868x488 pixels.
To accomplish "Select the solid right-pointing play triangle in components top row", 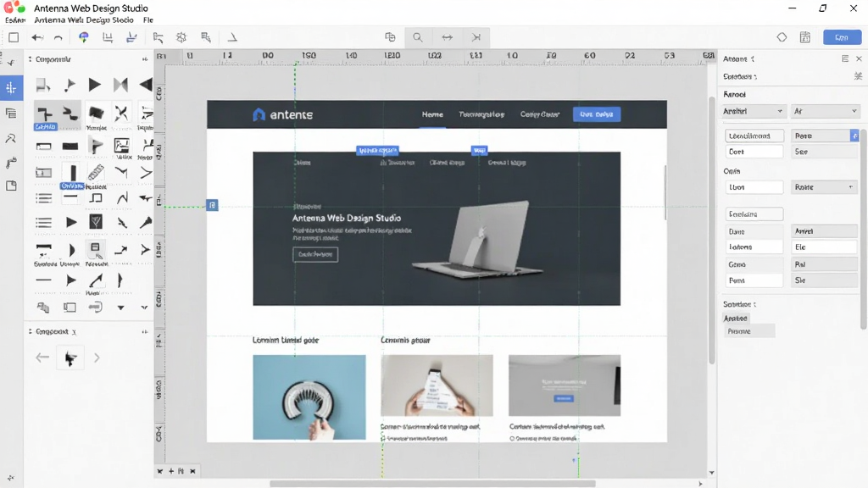I will pos(95,85).
